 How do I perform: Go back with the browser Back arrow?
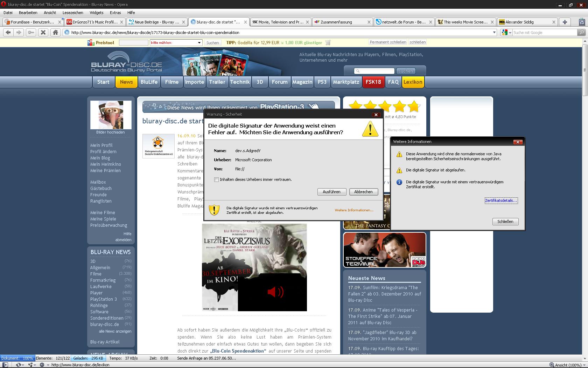click(8, 32)
